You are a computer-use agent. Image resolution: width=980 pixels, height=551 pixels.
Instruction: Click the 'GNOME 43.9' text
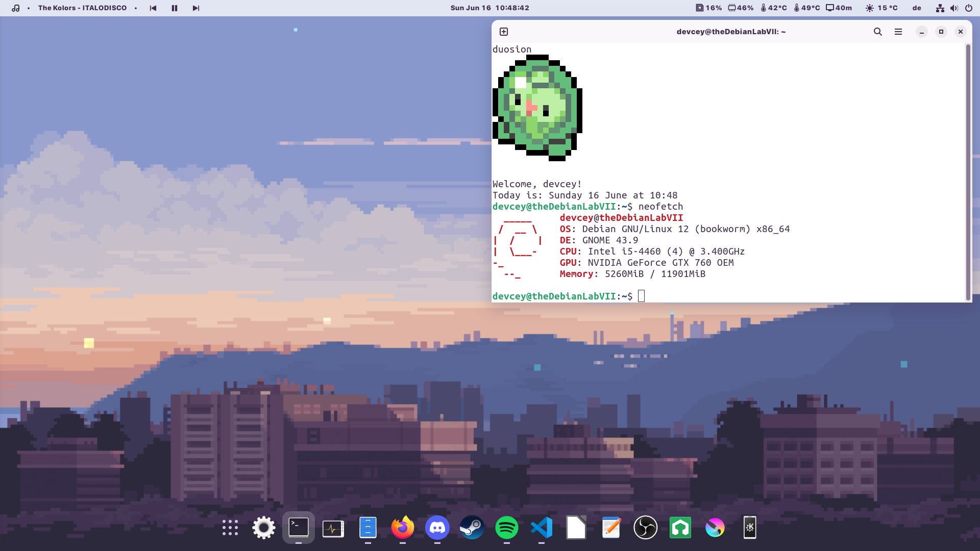(610, 240)
